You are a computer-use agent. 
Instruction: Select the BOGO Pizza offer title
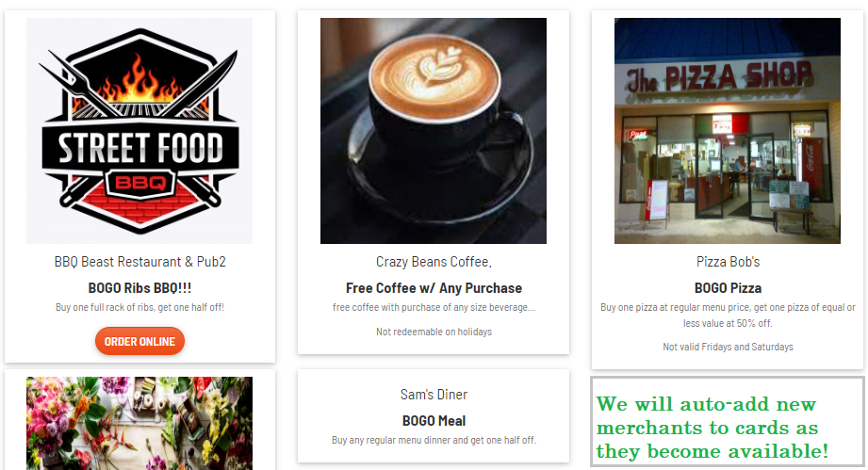coord(728,288)
